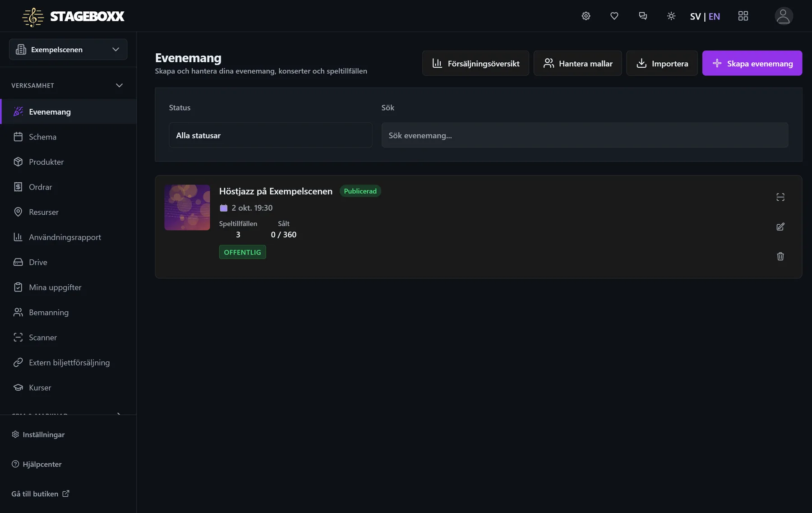Open Försäljningsöversikt sales overview
Image resolution: width=812 pixels, height=513 pixels.
pyautogui.click(x=475, y=63)
